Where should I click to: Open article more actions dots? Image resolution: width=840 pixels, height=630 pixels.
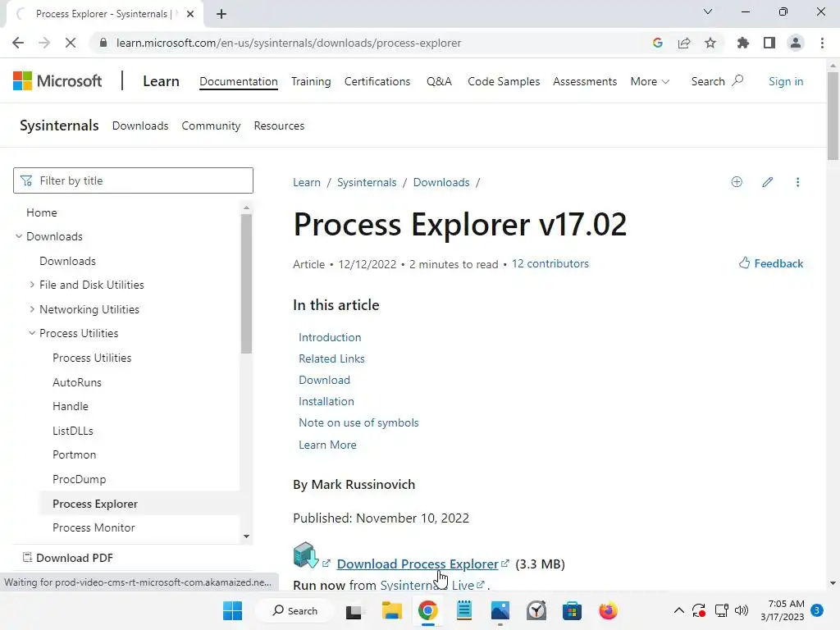click(797, 182)
